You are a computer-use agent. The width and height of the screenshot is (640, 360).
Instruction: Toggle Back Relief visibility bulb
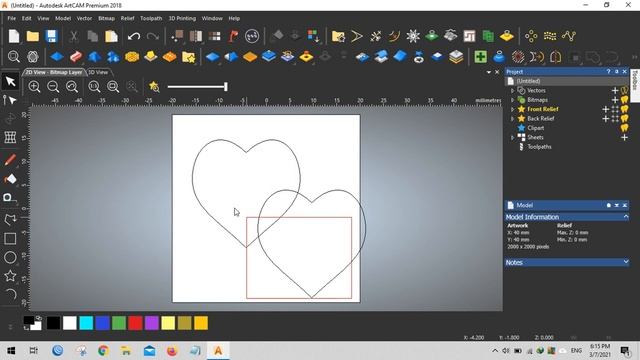click(x=624, y=119)
